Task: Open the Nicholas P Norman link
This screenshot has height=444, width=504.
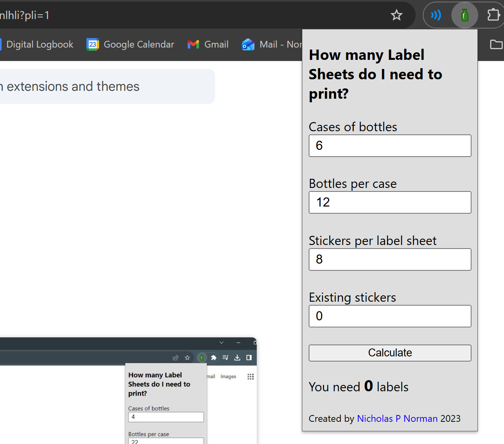Action: (x=397, y=419)
